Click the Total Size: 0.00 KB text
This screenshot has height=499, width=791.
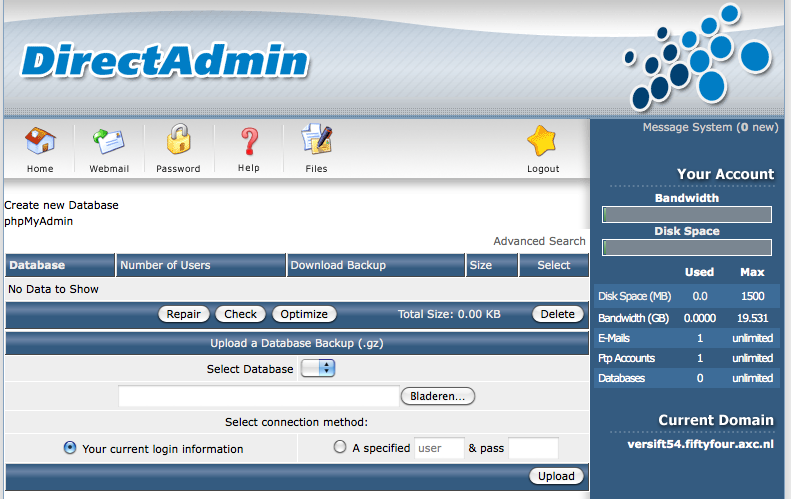(449, 314)
